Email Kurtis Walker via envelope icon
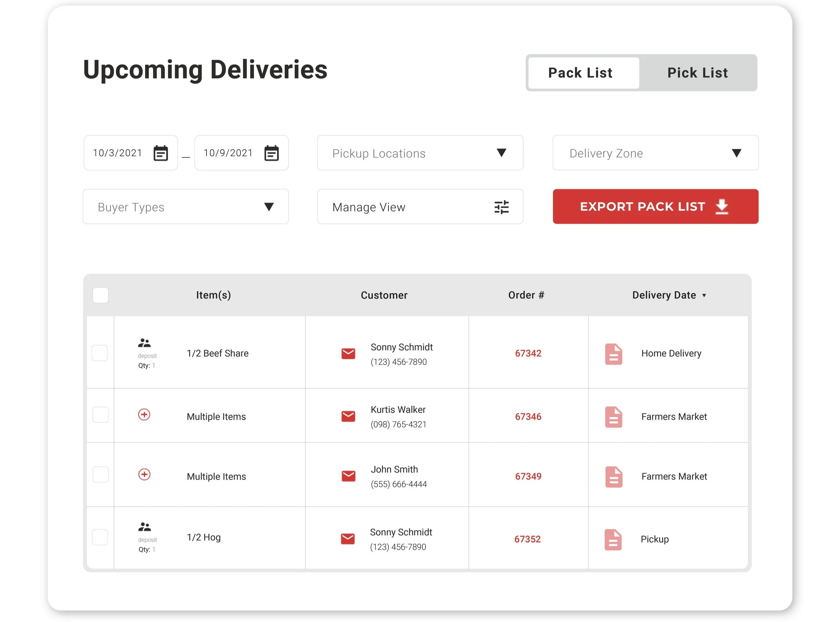Screen dimensions: 840x622 348,416
